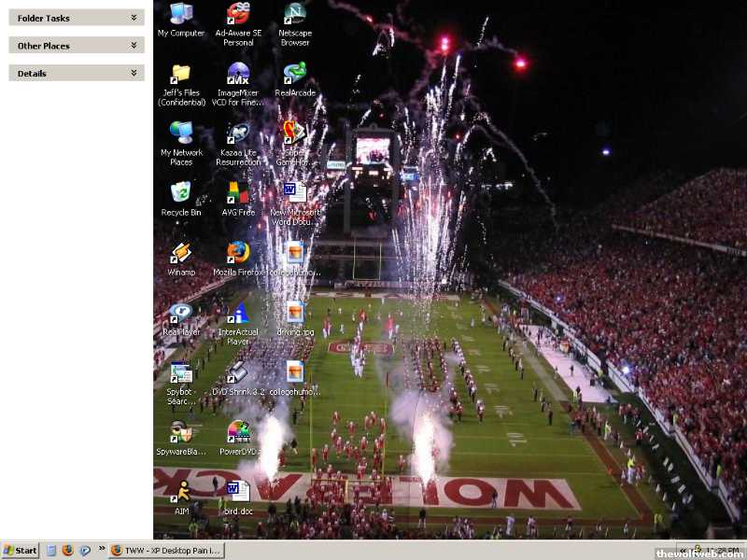Screen dimensions: 747x560
Task: Expand the Details panel chevron
Action: pyautogui.click(x=134, y=73)
